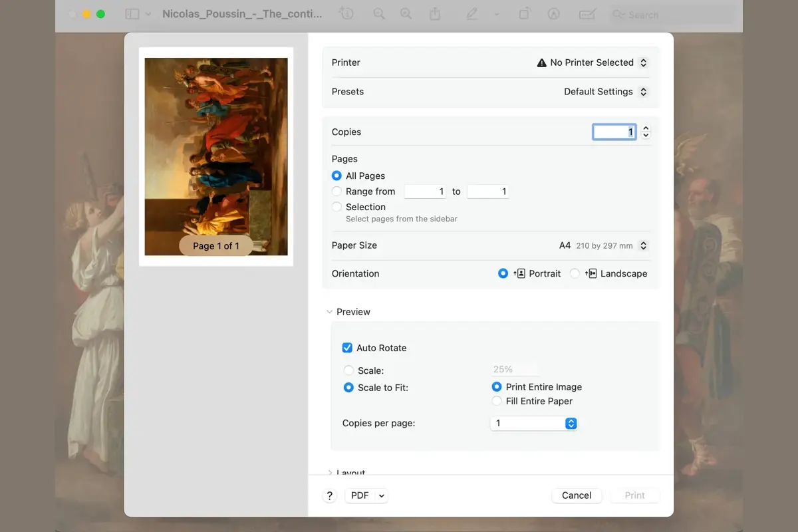This screenshot has height=532, width=798.
Task: Select the Selection pages radio button
Action: click(x=336, y=207)
